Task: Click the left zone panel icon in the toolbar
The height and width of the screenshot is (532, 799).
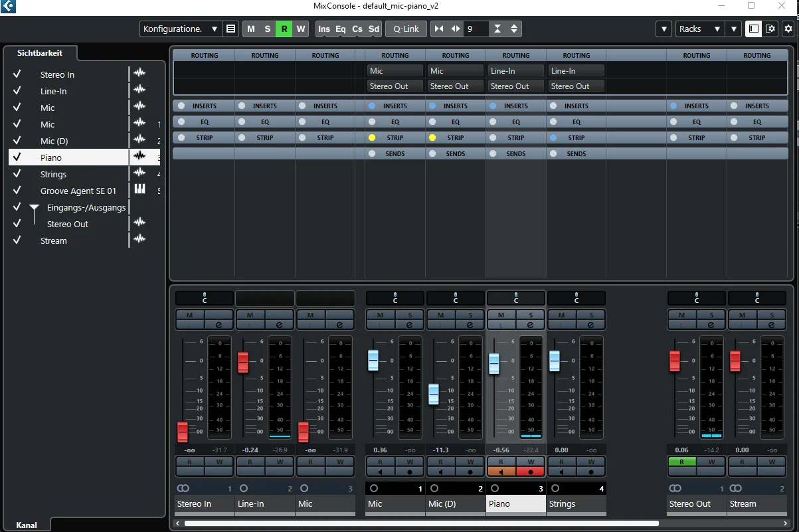Action: coord(753,29)
